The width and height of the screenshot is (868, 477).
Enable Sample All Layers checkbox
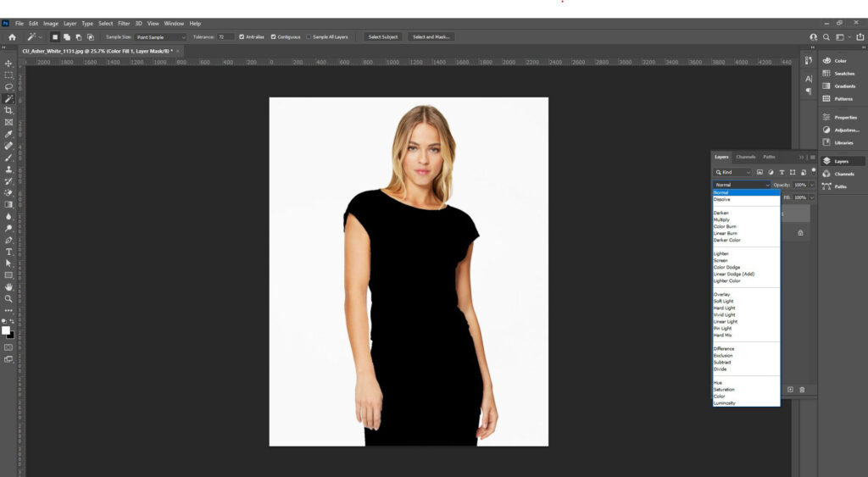pos(309,37)
